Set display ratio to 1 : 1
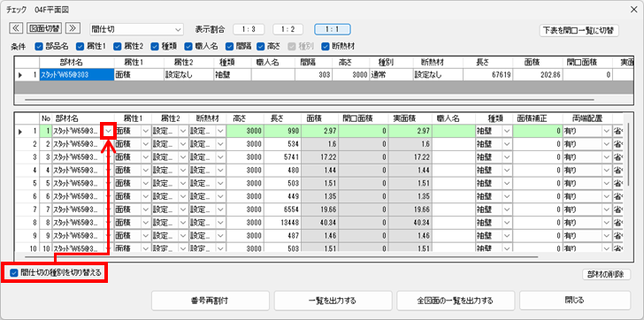 [x=332, y=29]
